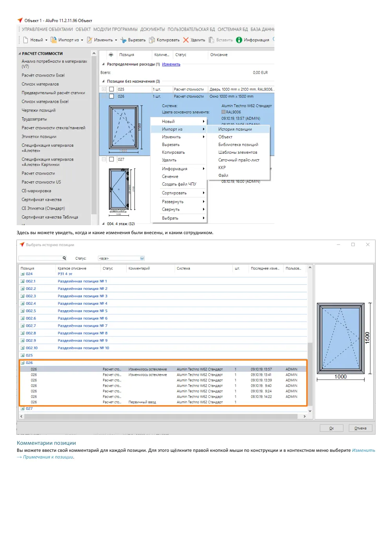Viewport: 392px width, 555px height.
Task: Open ПОЛЬЗОВАТЕЛЬСКАЯ БД menu
Action: coord(191,29)
